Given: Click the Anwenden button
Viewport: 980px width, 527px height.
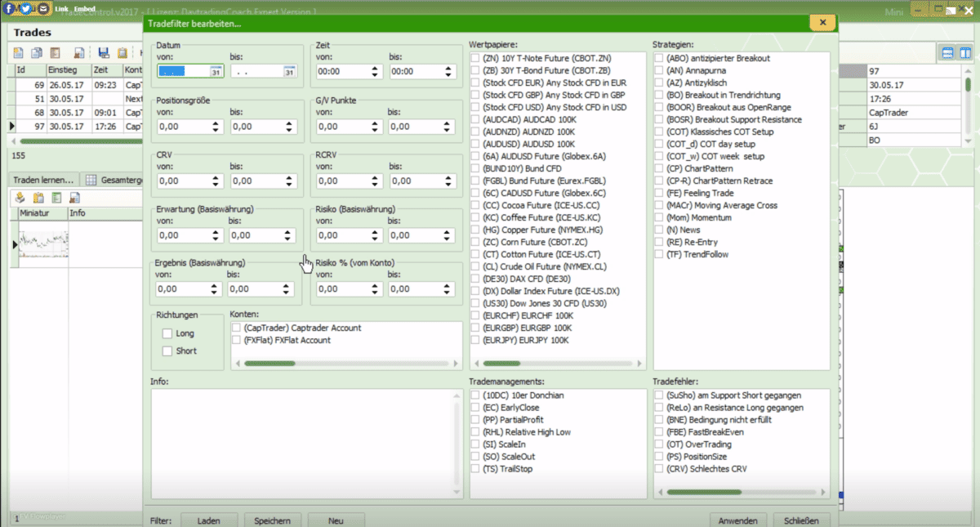Looking at the screenshot, I should pos(737,520).
